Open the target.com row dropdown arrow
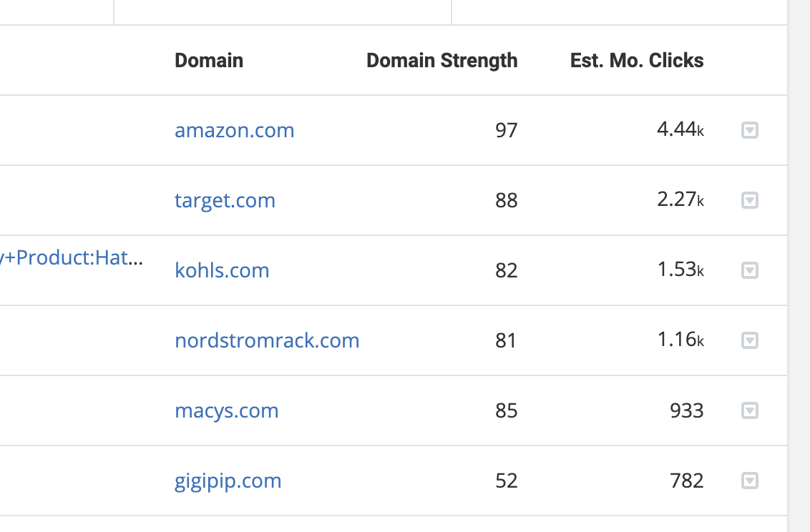 tap(750, 200)
